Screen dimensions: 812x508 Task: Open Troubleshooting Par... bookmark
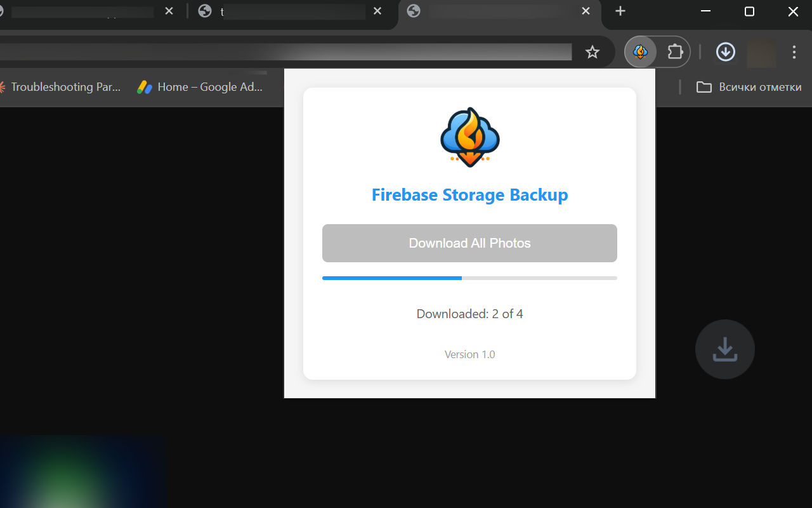pyautogui.click(x=61, y=87)
